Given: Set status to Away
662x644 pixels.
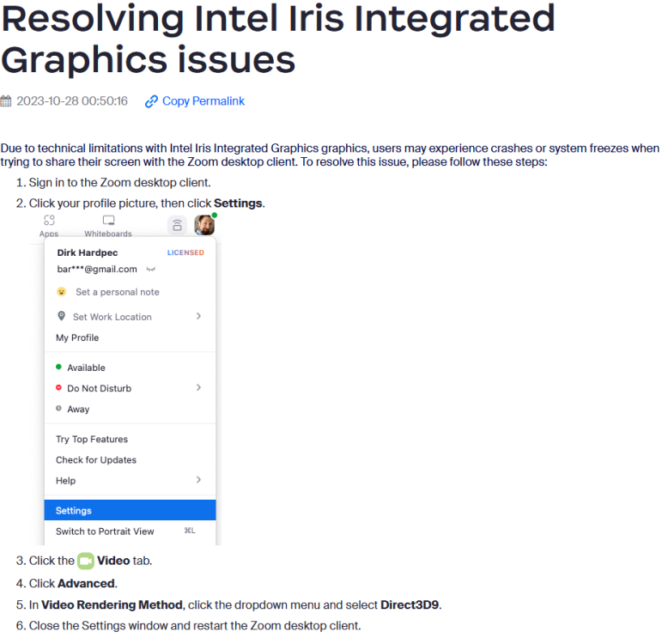Looking at the screenshot, I should [78, 409].
